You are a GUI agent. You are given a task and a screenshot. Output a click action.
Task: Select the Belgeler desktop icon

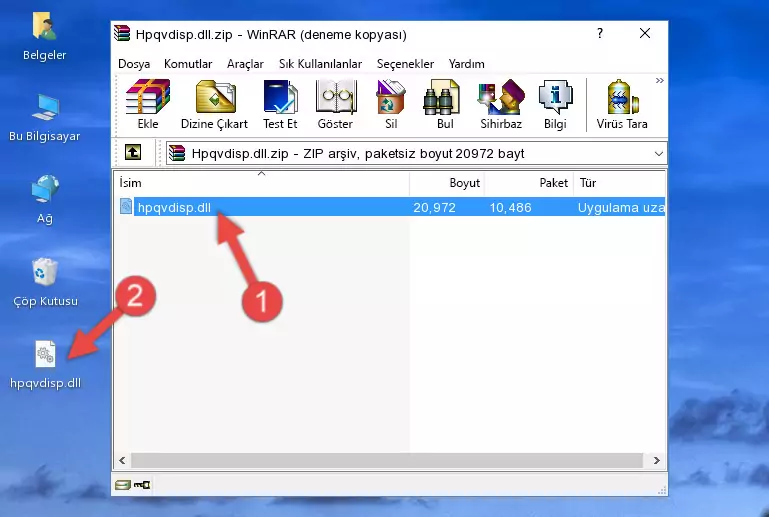point(45,37)
